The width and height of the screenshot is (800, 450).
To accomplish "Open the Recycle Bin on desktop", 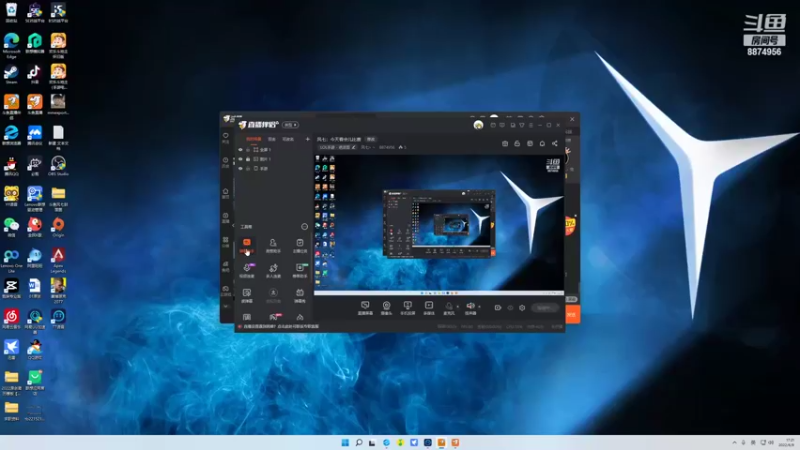I will click(x=11, y=13).
